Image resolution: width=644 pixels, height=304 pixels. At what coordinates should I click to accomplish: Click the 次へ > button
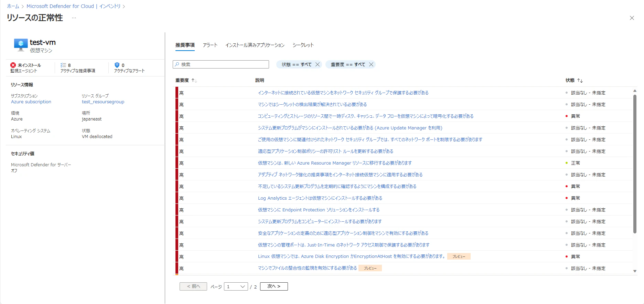point(274,286)
